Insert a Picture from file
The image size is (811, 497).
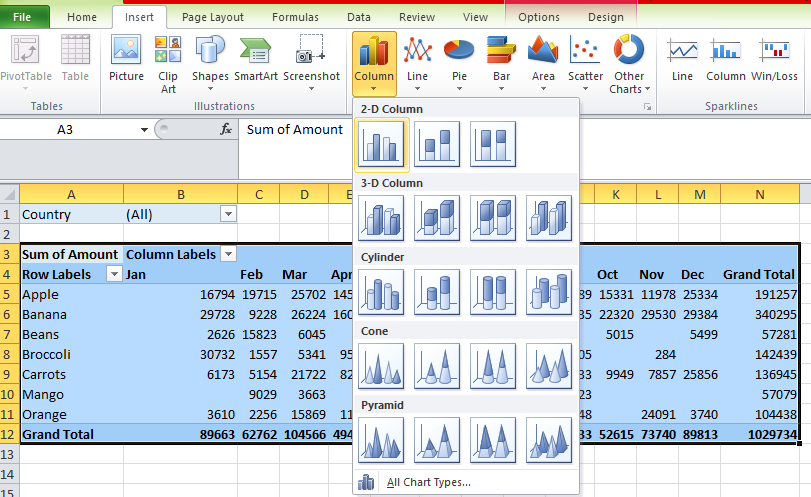(x=126, y=58)
